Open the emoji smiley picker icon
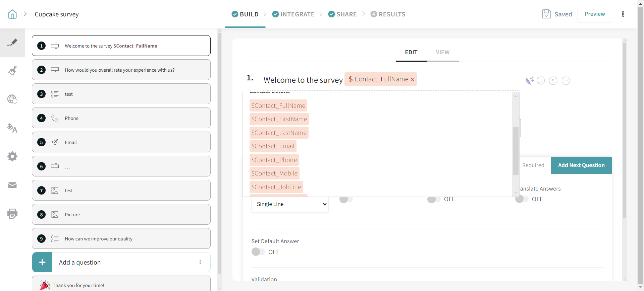 (x=541, y=81)
